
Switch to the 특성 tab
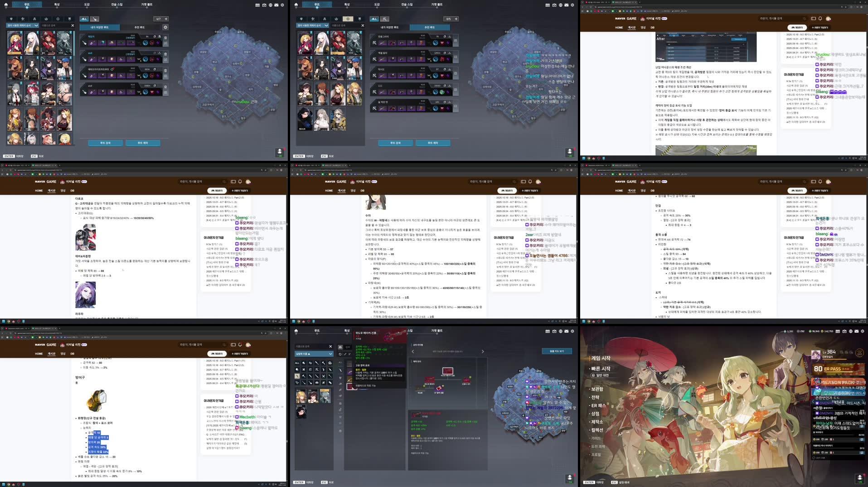point(56,5)
